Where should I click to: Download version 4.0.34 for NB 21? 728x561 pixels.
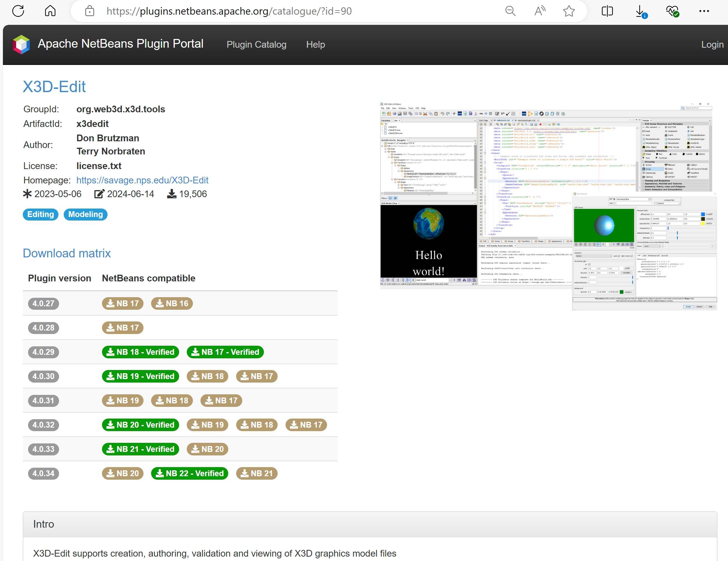tap(257, 474)
